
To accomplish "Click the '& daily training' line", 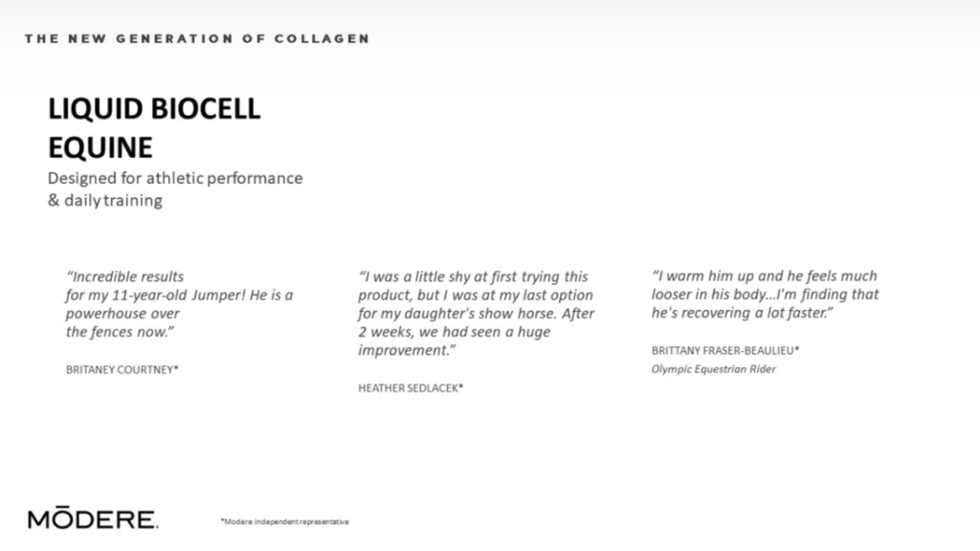I will click(x=105, y=201).
